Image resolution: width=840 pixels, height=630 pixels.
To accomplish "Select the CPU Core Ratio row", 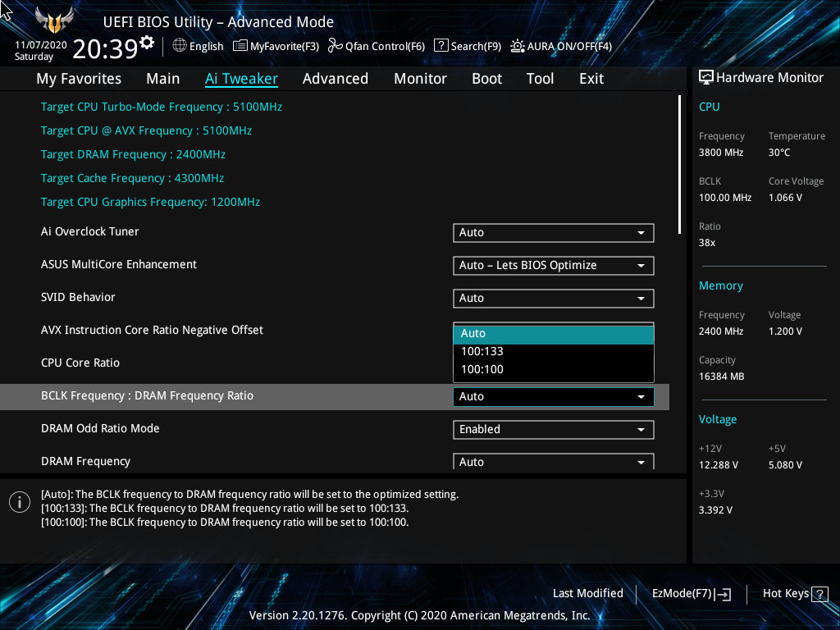I will [x=80, y=363].
